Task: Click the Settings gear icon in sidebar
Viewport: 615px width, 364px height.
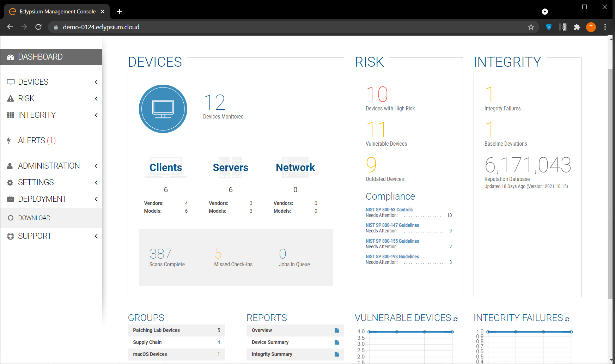Action: click(x=10, y=182)
